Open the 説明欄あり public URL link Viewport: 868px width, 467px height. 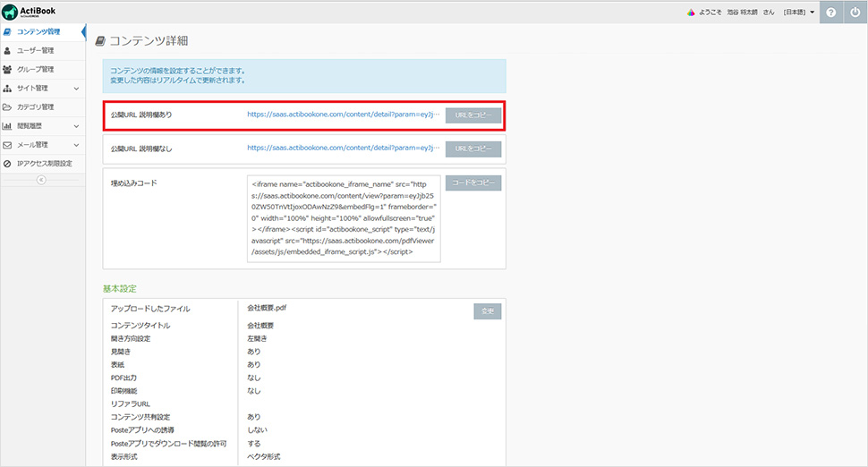(344, 115)
